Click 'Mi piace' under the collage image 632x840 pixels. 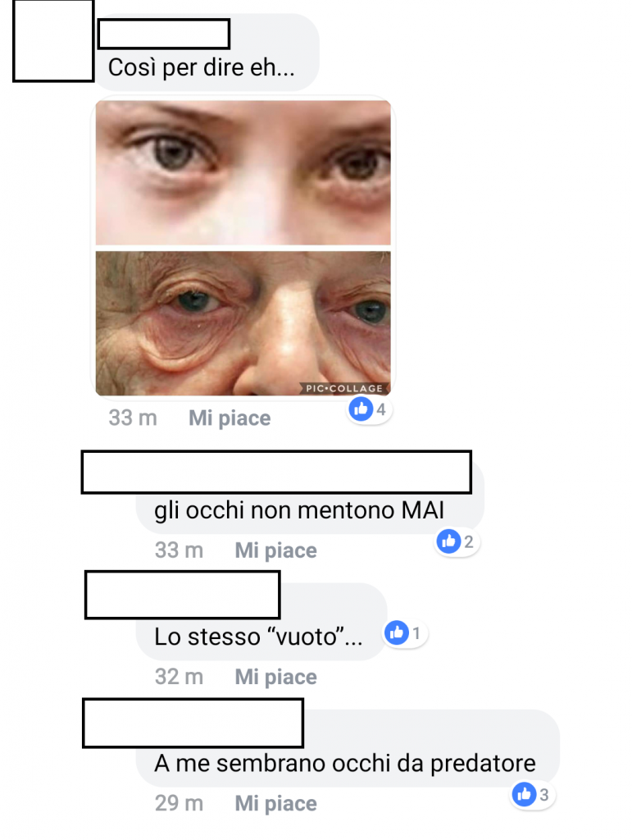click(x=230, y=418)
